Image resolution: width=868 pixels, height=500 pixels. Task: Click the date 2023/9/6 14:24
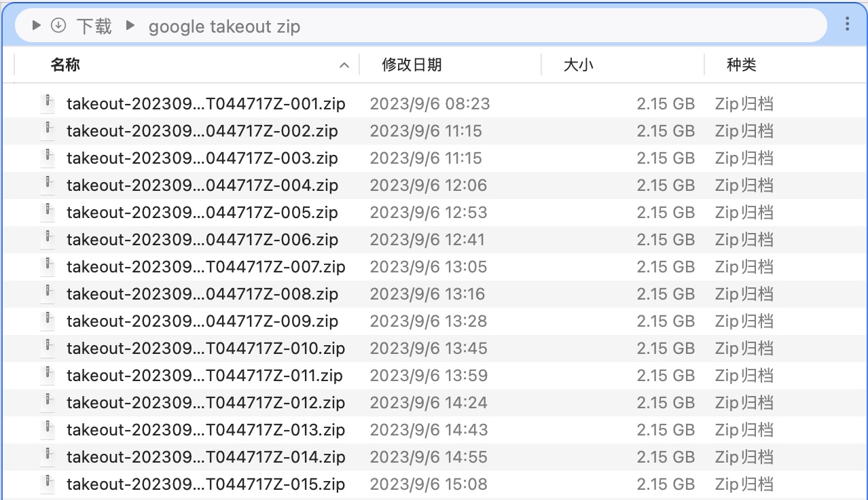[428, 403]
